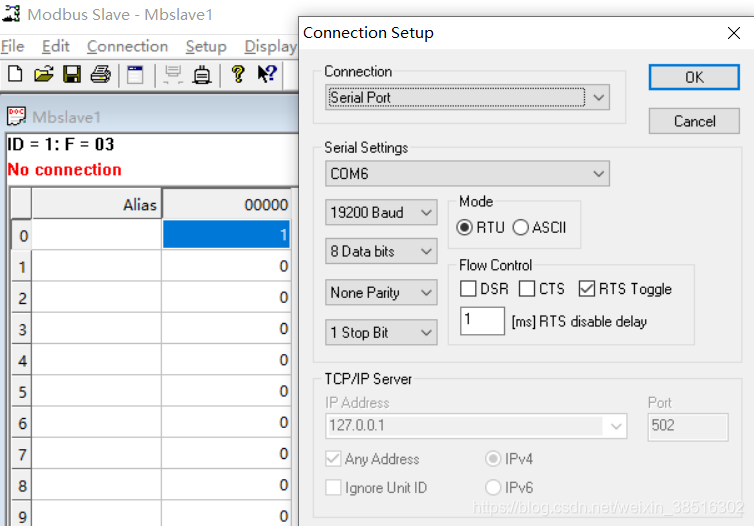Click the Mbslave1 document window icon
Image resolution: width=754 pixels, height=526 pixels.
(x=16, y=116)
